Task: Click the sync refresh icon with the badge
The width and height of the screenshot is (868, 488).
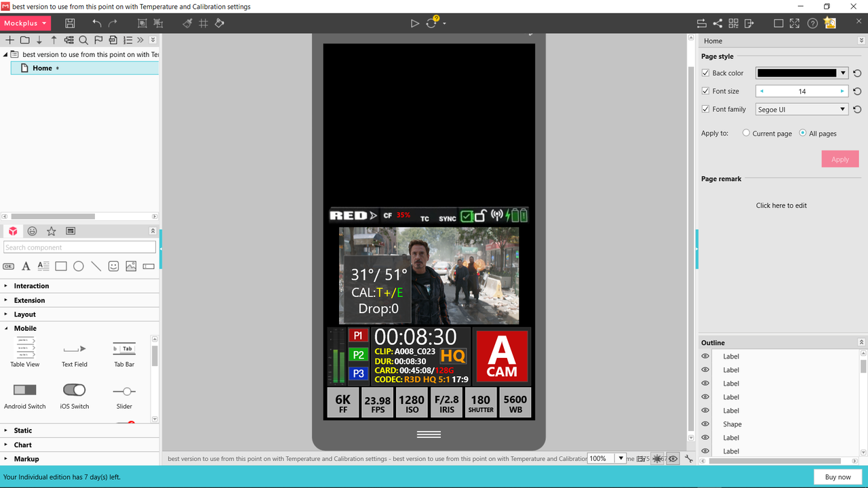Action: point(432,22)
